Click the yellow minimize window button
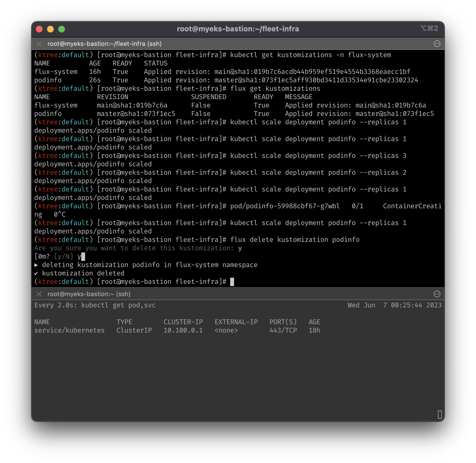 (50, 29)
